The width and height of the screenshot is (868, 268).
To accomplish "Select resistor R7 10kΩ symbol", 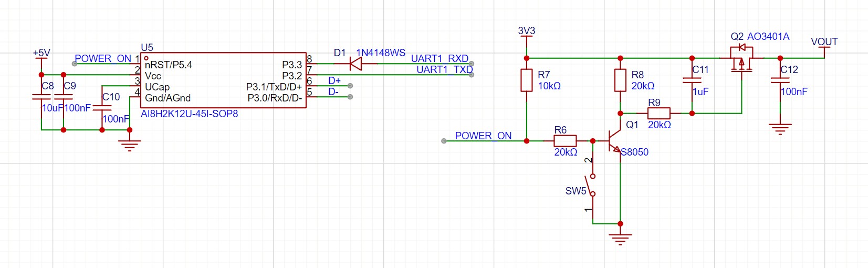I will 527,80.
